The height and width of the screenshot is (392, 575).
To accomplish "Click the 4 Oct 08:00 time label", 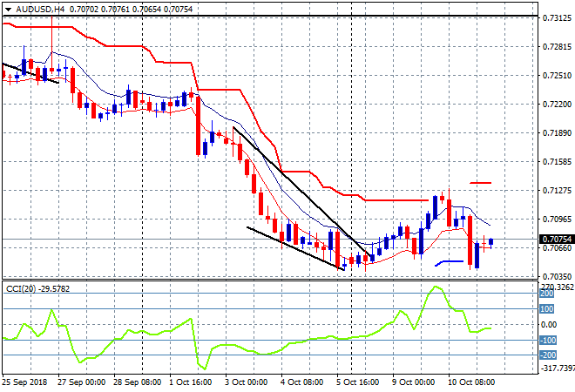I will 301,382.
